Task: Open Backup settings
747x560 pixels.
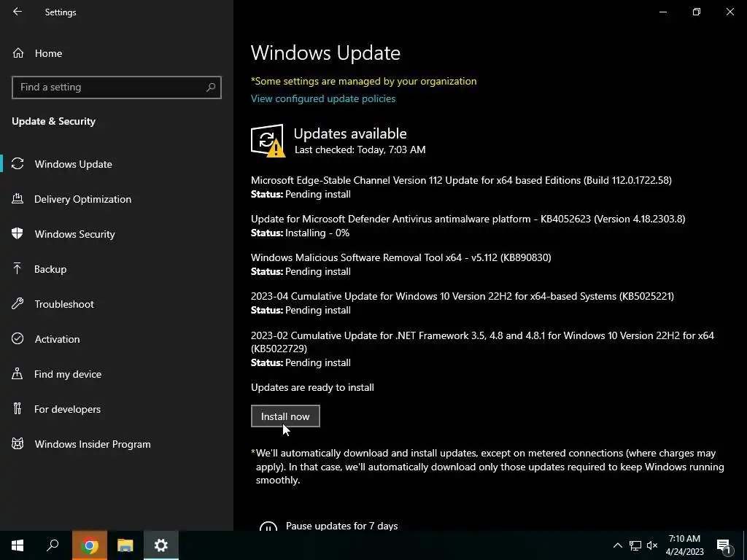Action: pyautogui.click(x=50, y=269)
